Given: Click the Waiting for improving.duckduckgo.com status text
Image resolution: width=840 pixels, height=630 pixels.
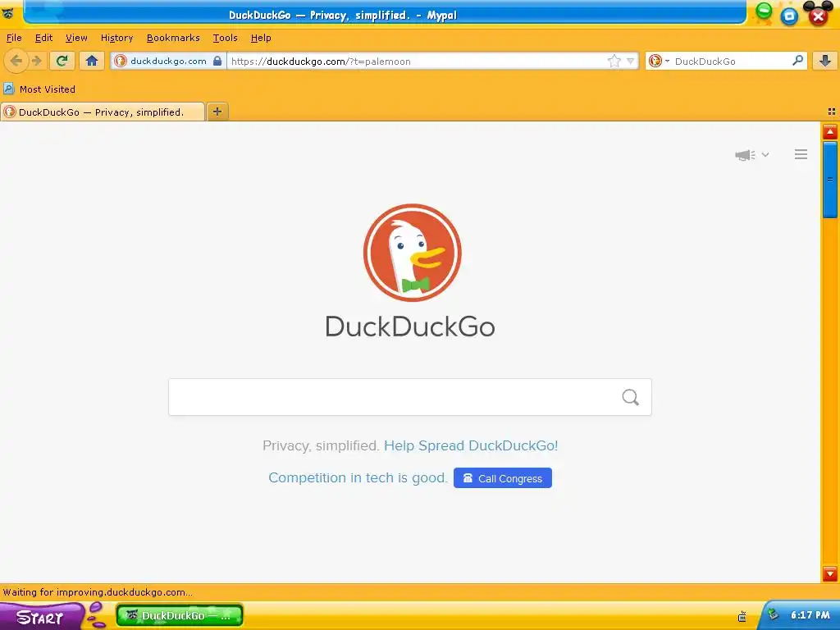Looking at the screenshot, I should [x=98, y=592].
